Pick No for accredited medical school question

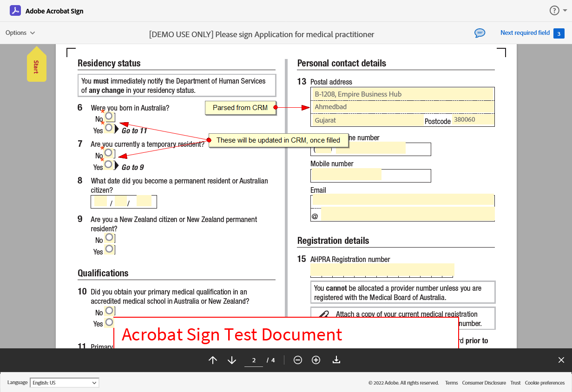(x=109, y=310)
